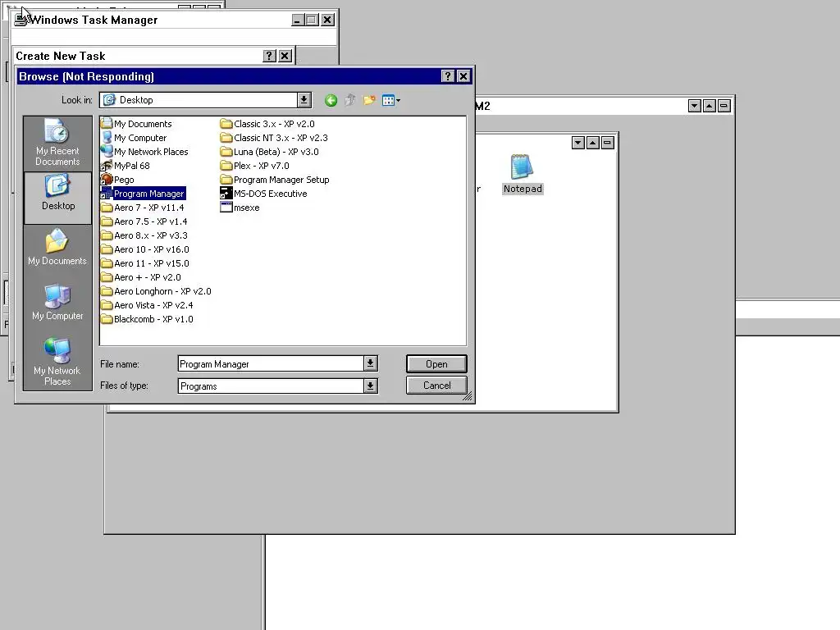This screenshot has height=630, width=840.
Task: Select the Aero 10 - XP v16.0 folder
Action: [x=145, y=249]
